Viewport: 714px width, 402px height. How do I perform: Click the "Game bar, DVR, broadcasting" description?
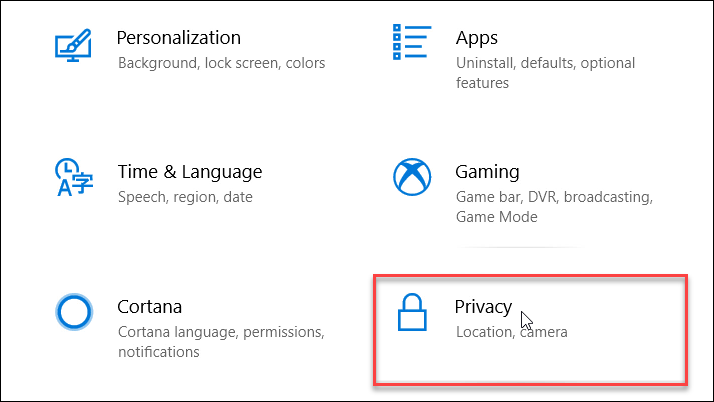click(553, 197)
